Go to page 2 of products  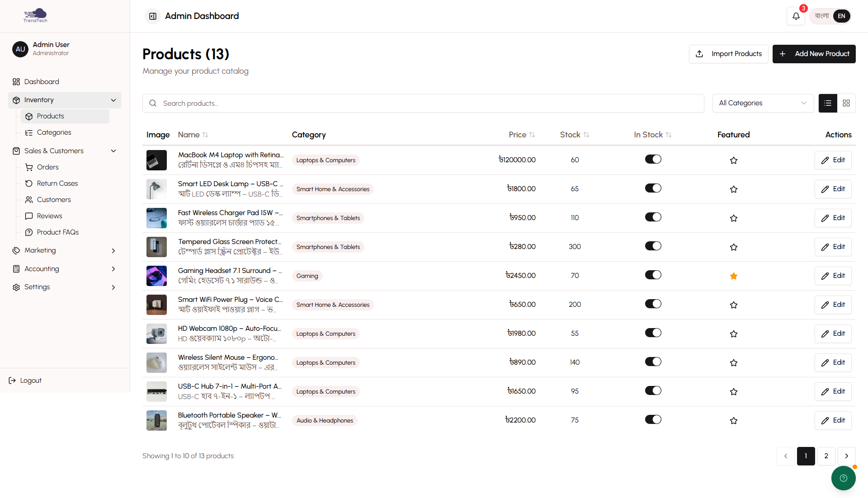click(826, 456)
